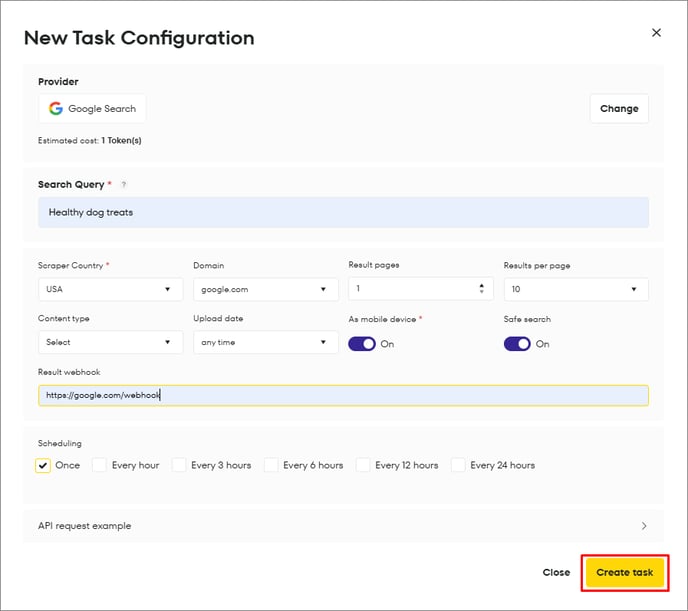
Task: Expand the API request example chevron
Action: pos(644,525)
